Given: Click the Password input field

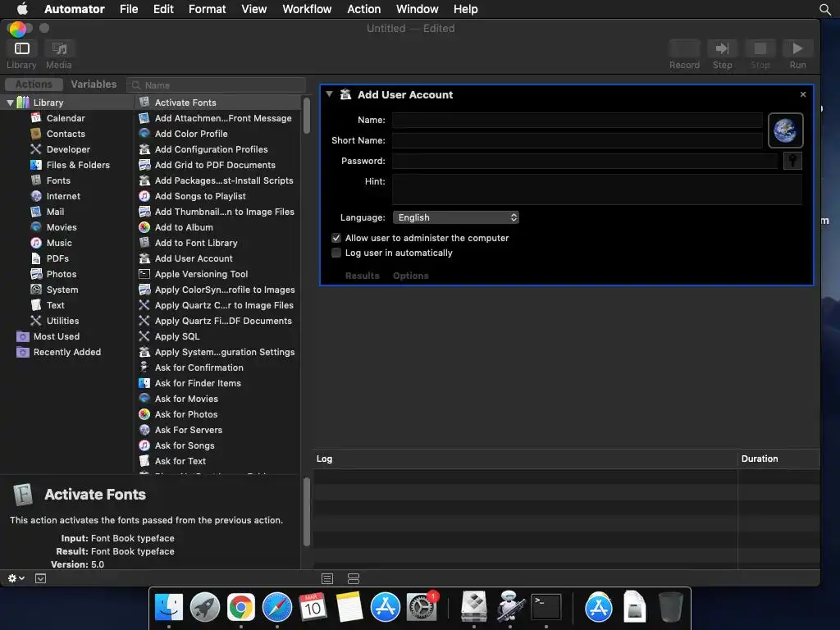Looking at the screenshot, I should coord(585,161).
